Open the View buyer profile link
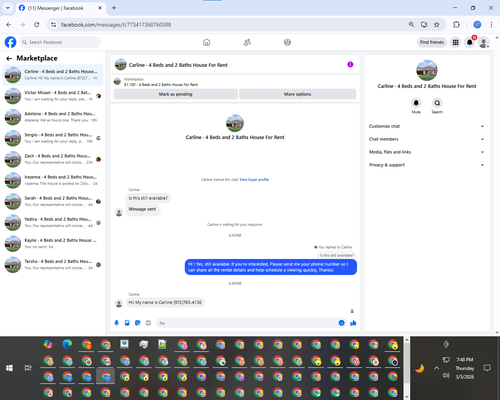 click(x=254, y=180)
